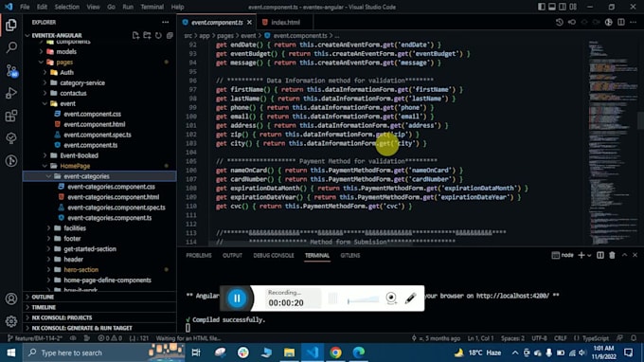Screen dimensions: 644x362
Task: Refresh the Explorer file tree
Action: coord(158,35)
